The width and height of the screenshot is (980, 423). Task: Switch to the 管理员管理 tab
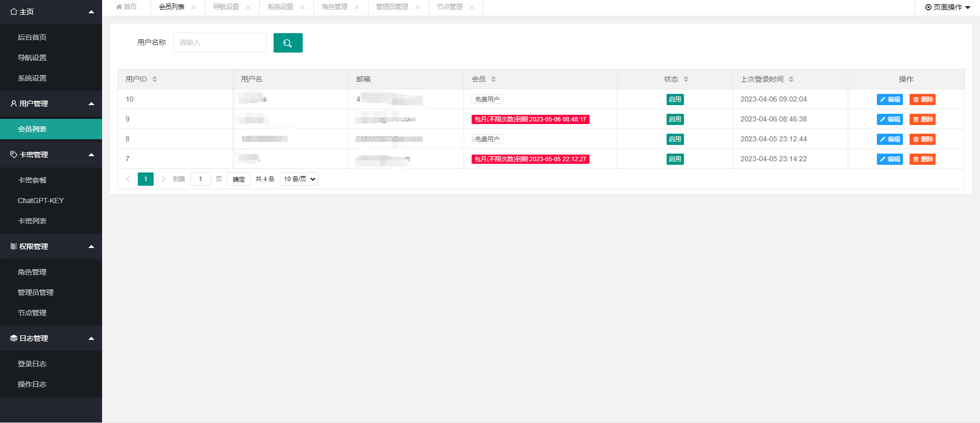[x=392, y=7]
